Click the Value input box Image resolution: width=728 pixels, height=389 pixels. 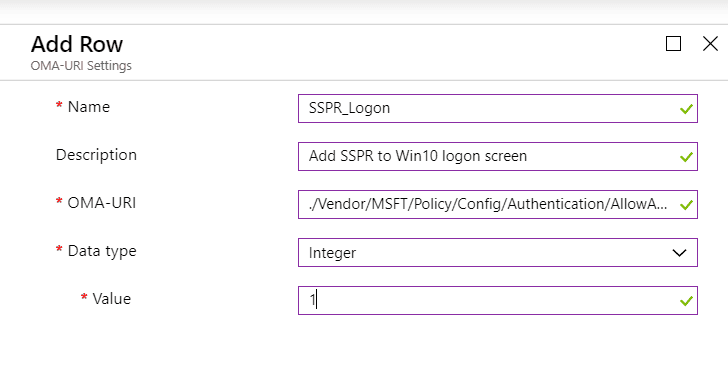point(498,300)
